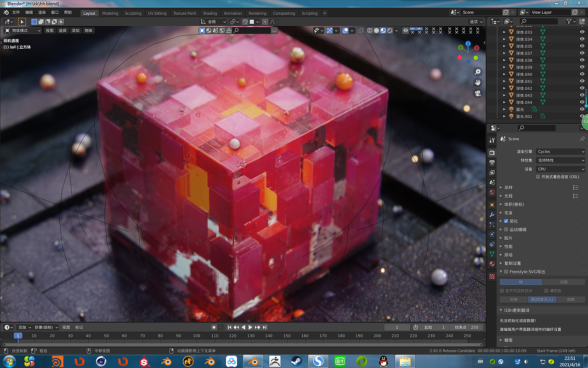Open the Render Properties tab with camera icon
Image resolution: width=588 pixels, height=368 pixels.
(492, 152)
